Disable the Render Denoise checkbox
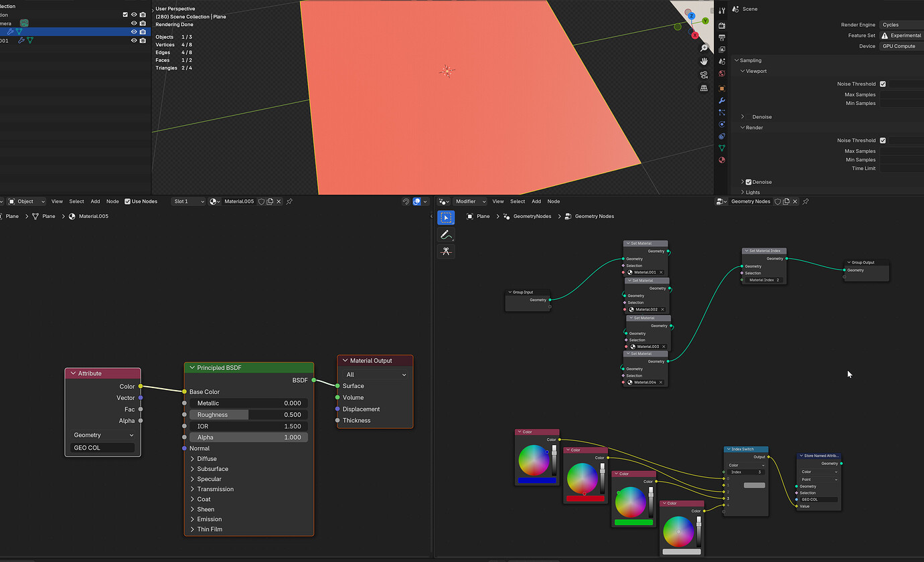Image resolution: width=924 pixels, height=562 pixels. tap(749, 182)
